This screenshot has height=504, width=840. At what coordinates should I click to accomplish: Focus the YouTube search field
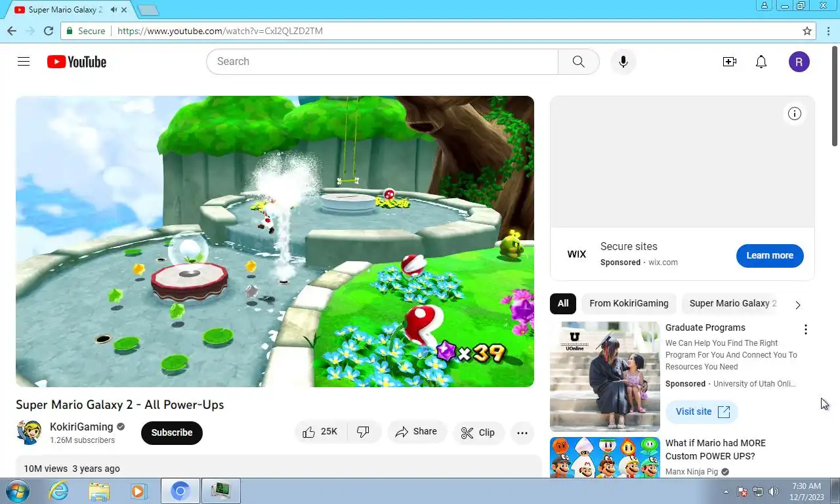tap(382, 62)
